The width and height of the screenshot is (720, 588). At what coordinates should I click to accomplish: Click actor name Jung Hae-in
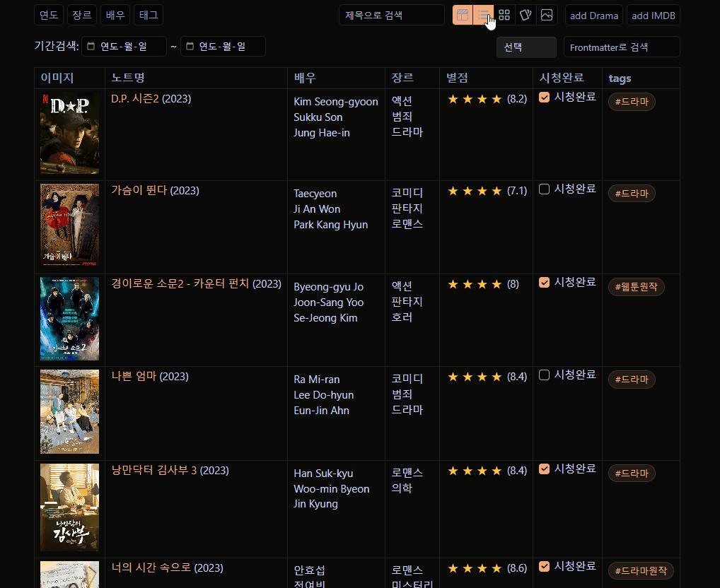click(322, 133)
